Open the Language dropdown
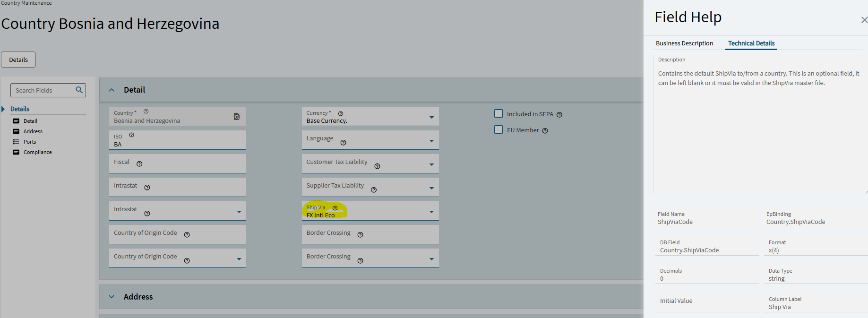 pyautogui.click(x=431, y=141)
